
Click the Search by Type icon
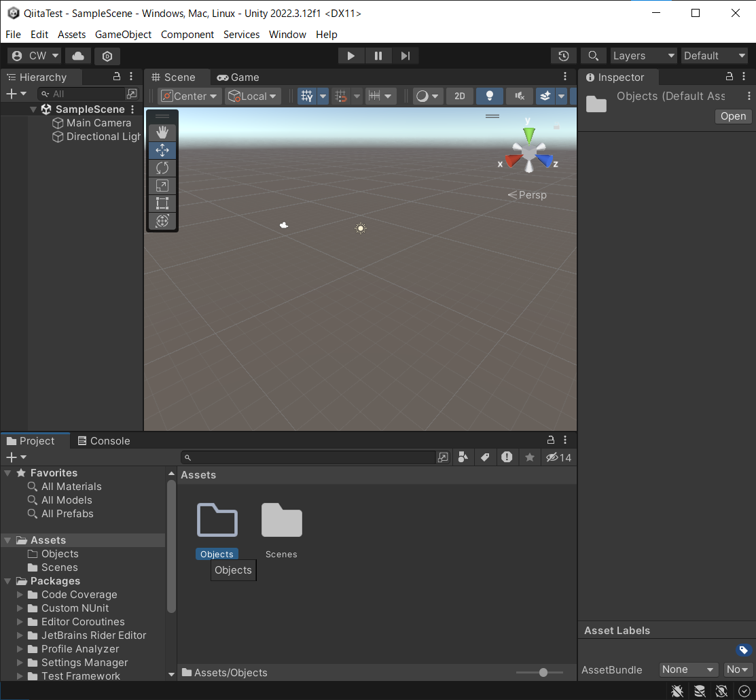click(463, 457)
